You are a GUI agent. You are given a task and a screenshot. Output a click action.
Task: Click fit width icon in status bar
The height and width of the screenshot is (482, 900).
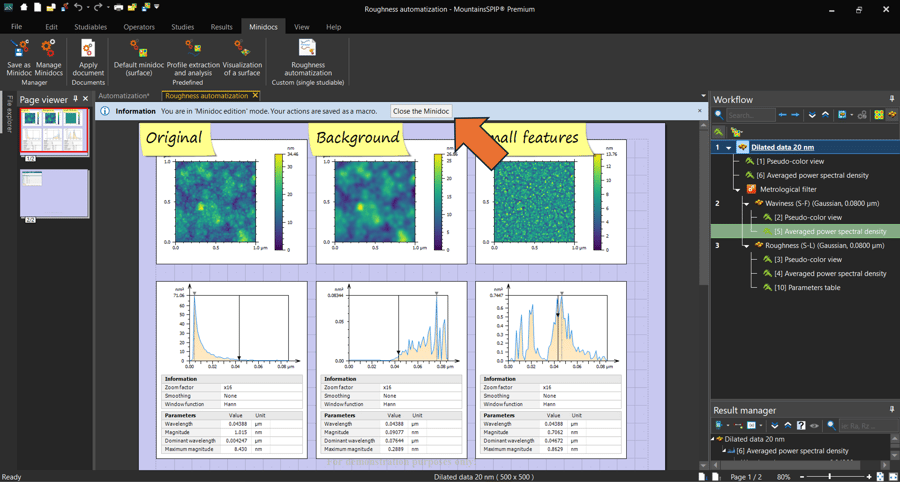tap(891, 477)
